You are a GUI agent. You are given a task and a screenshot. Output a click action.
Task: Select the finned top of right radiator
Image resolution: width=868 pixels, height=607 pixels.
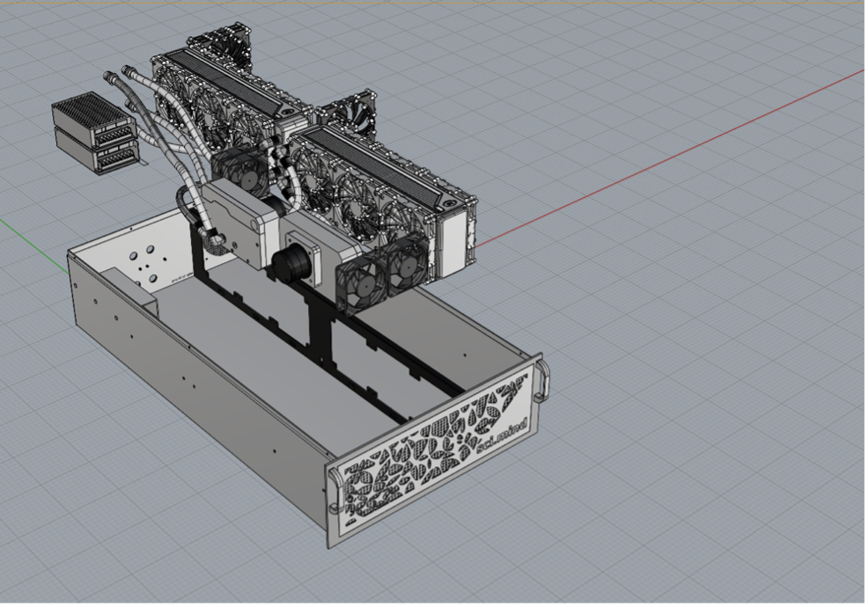[378, 167]
